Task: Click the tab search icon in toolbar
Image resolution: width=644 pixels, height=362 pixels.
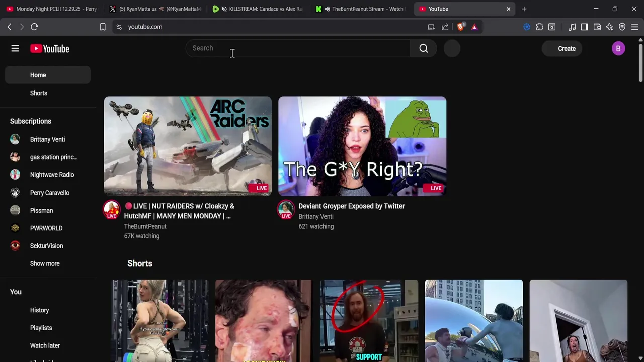Action: [552, 27]
